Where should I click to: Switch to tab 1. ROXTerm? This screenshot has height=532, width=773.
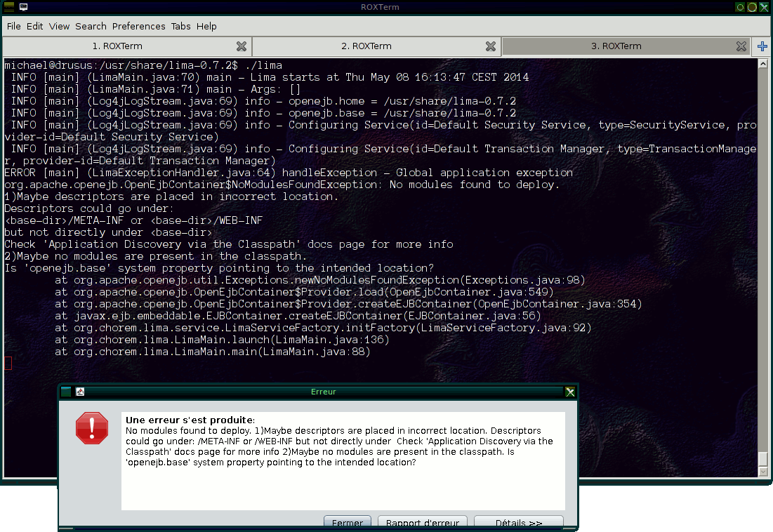click(117, 46)
